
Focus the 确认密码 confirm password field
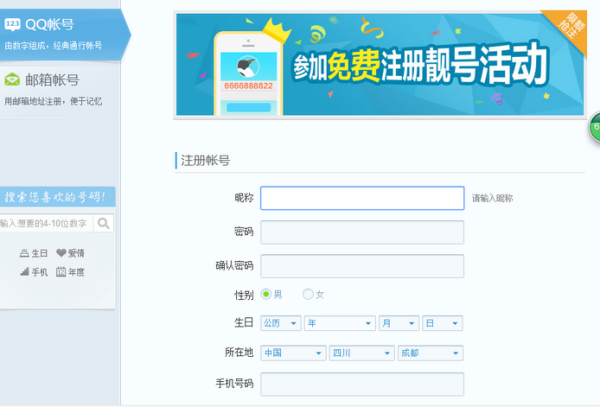tap(362, 266)
